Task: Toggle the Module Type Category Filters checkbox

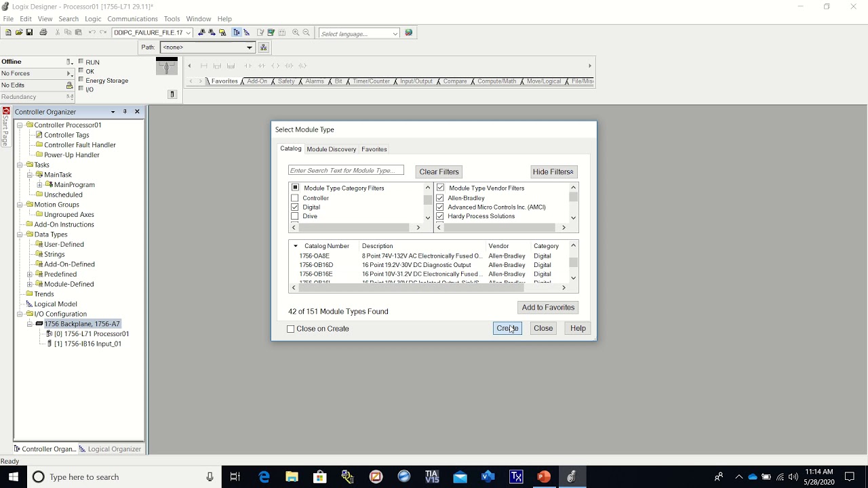Action: (x=295, y=188)
